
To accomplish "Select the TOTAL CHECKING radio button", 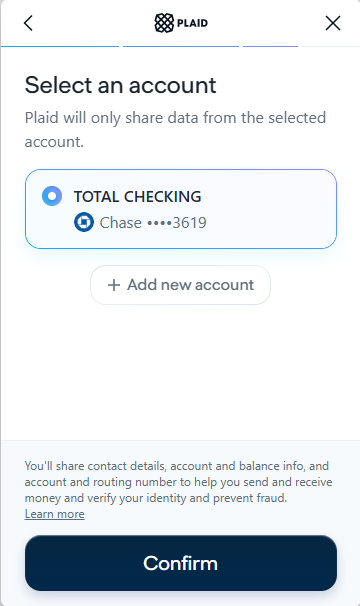I will tap(52, 196).
